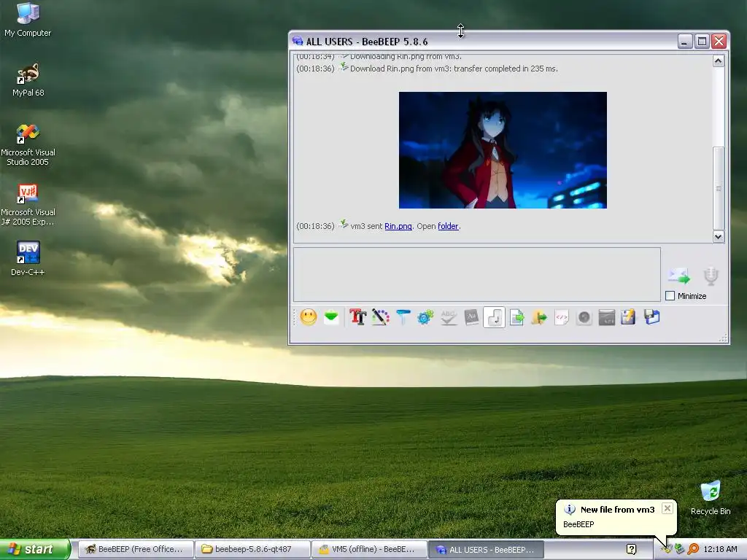
Task: Toggle ABC spell check icon
Action: (x=449, y=317)
